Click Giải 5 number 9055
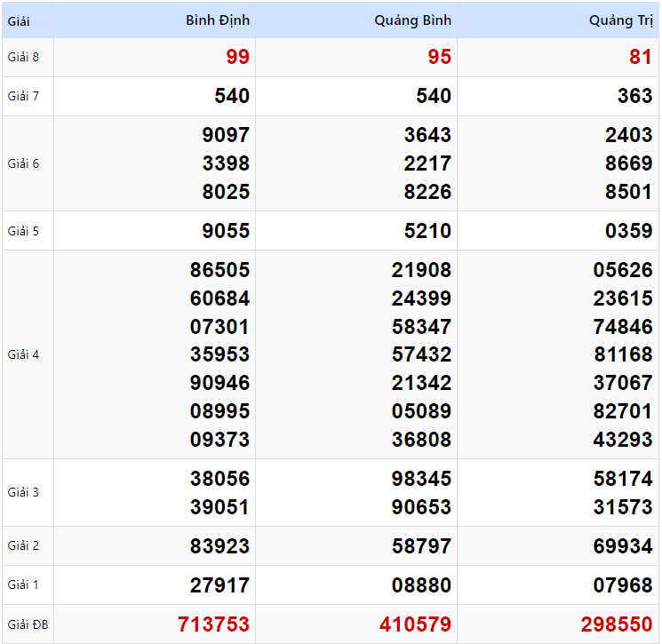This screenshot has height=644, width=662. tap(226, 231)
